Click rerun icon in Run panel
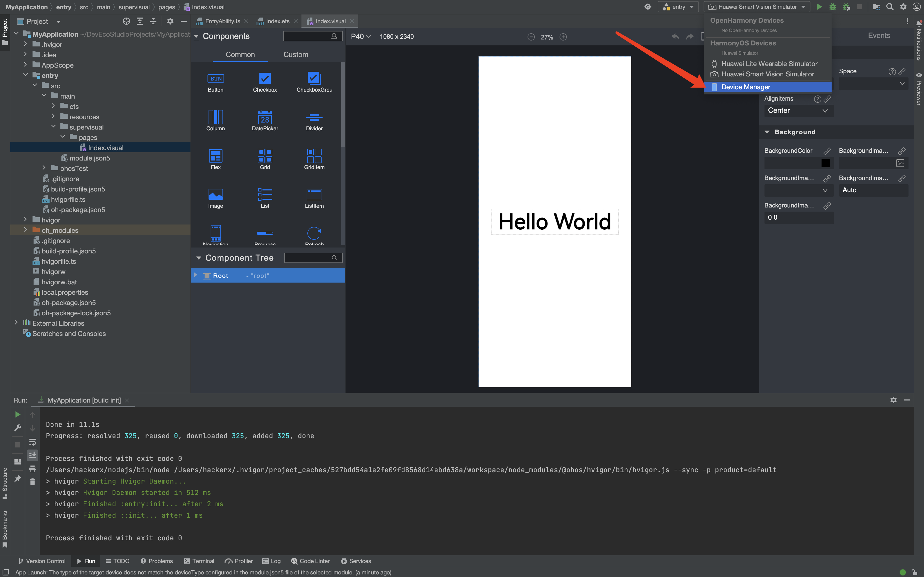Image resolution: width=924 pixels, height=577 pixels. point(18,414)
